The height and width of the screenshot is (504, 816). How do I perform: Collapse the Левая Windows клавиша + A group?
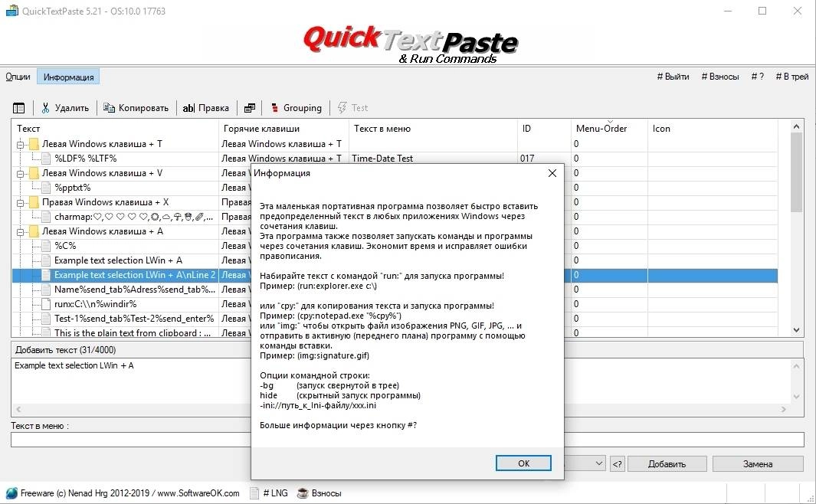20,232
